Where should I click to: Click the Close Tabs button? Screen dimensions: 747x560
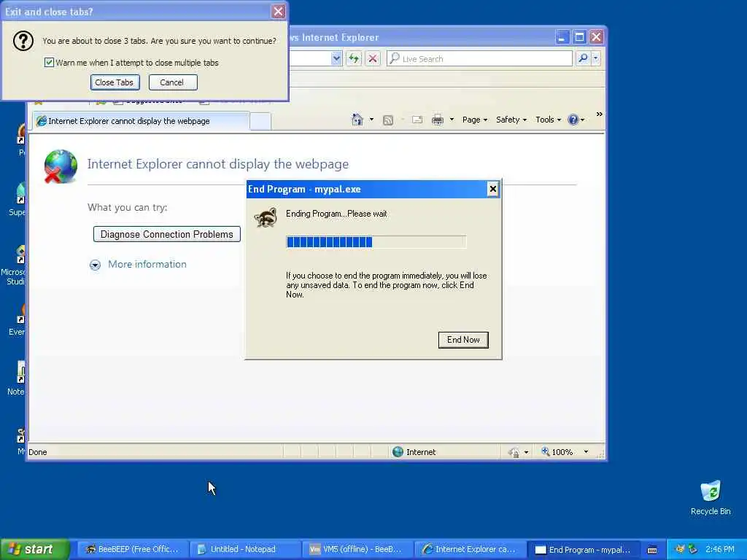tap(115, 82)
